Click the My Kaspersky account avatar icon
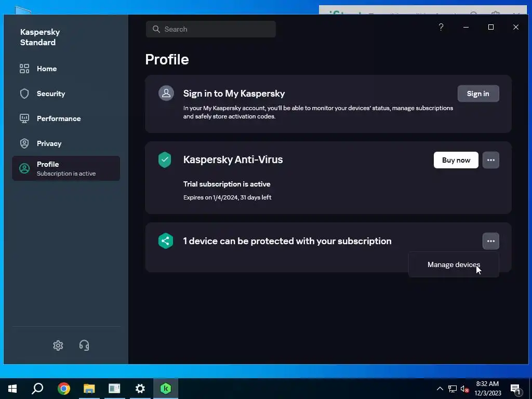Screen dimensions: 532x399 click(166, 94)
